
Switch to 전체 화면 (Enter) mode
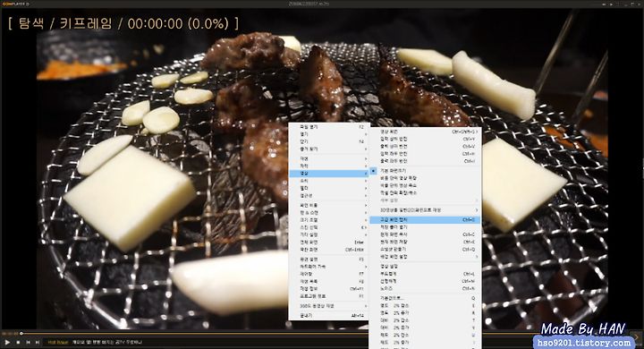pyautogui.click(x=329, y=243)
